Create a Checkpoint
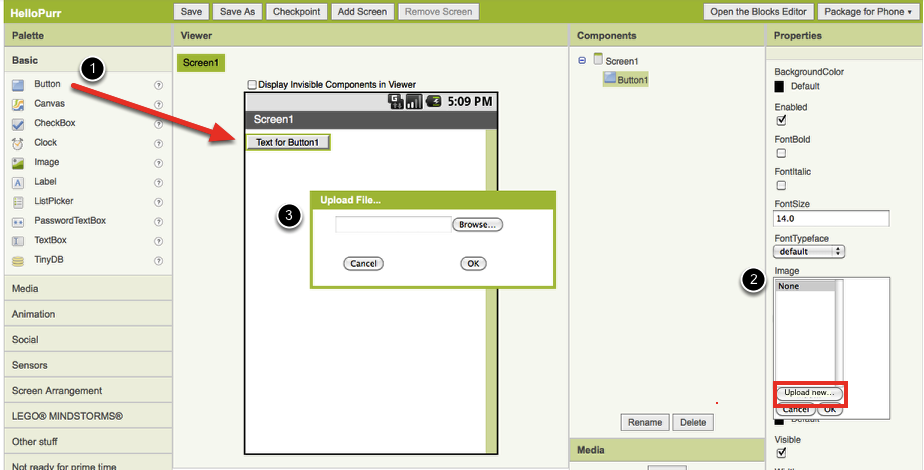The image size is (924, 470). 296,12
